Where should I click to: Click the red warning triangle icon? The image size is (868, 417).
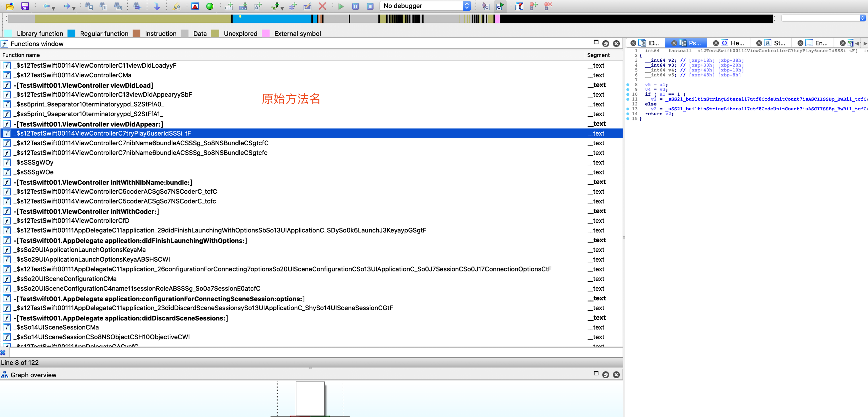click(x=195, y=6)
